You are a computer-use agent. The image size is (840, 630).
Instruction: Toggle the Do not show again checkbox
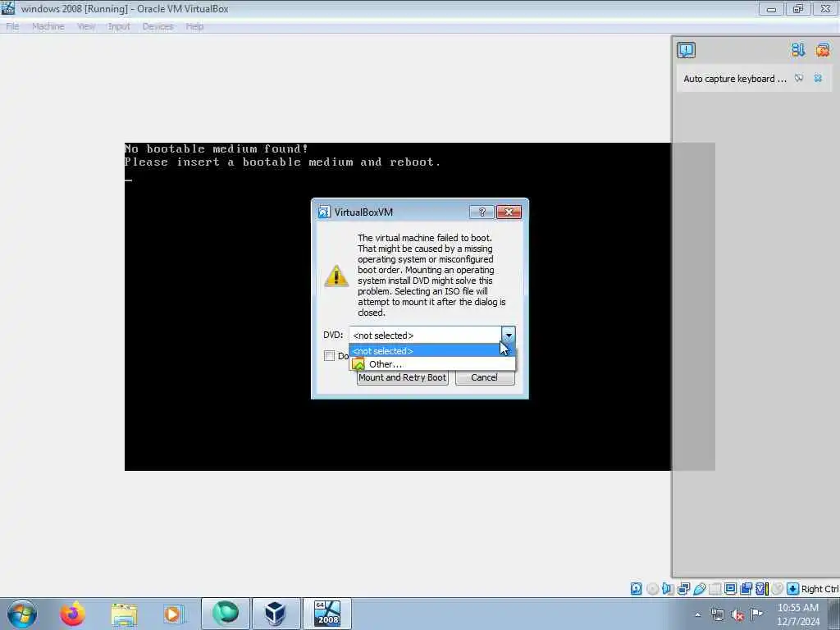point(330,356)
